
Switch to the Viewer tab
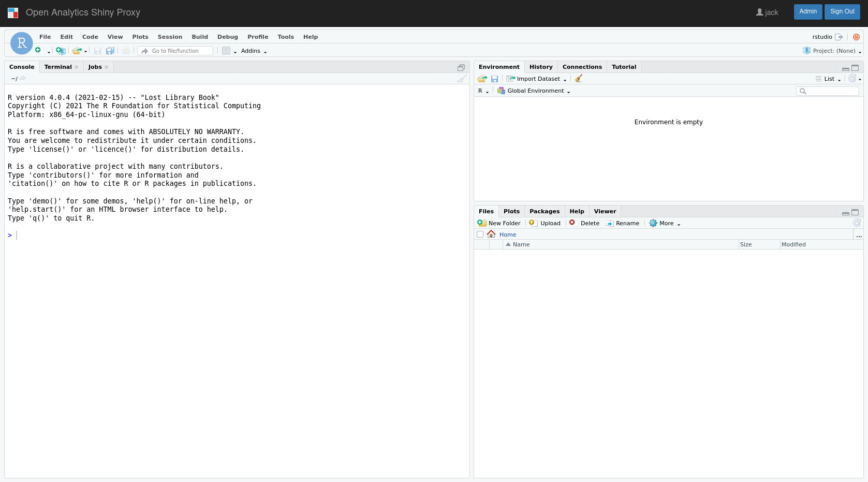605,211
